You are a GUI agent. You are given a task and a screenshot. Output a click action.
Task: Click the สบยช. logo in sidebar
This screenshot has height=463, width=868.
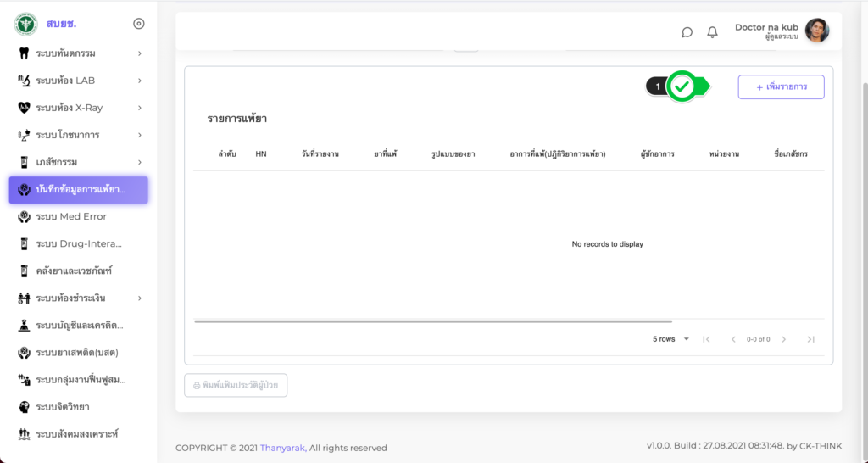[x=26, y=24]
